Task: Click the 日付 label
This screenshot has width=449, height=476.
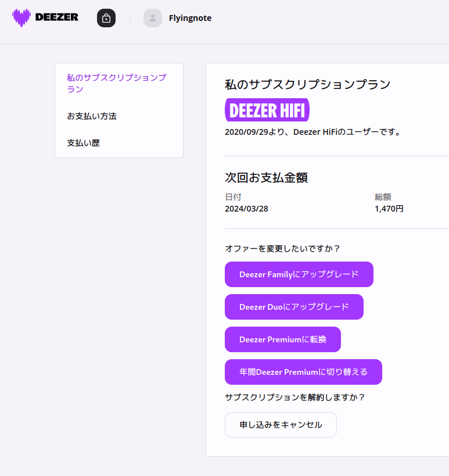Action: pyautogui.click(x=233, y=197)
